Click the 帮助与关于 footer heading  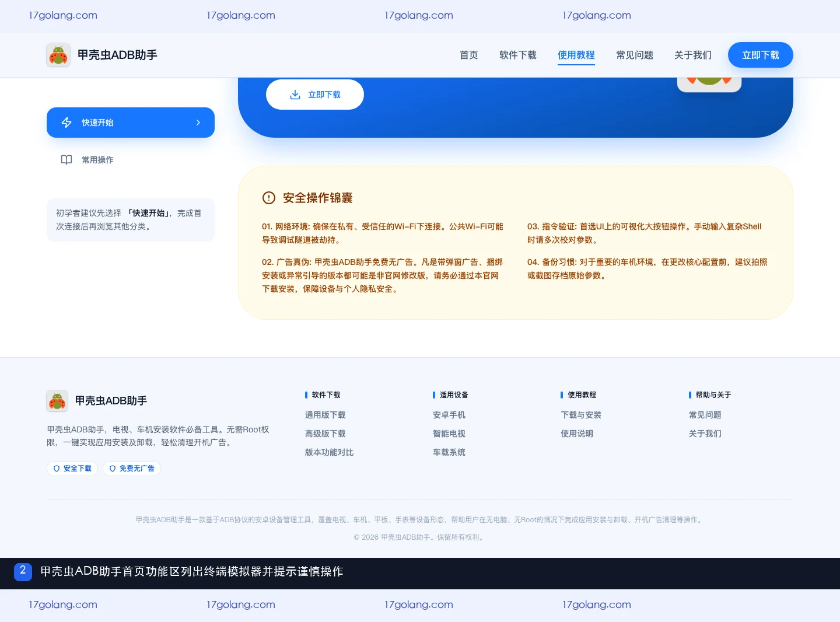point(713,395)
